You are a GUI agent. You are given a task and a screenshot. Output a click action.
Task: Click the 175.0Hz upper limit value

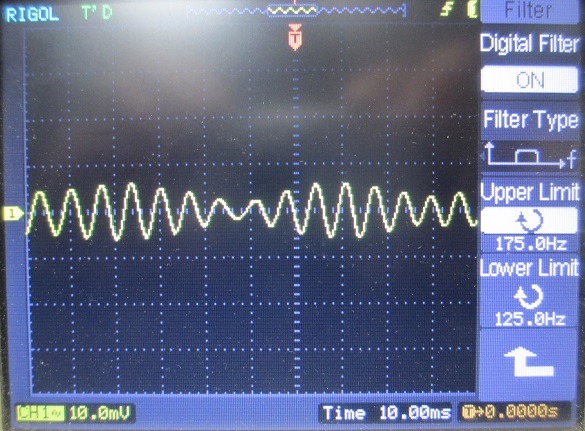tap(531, 244)
